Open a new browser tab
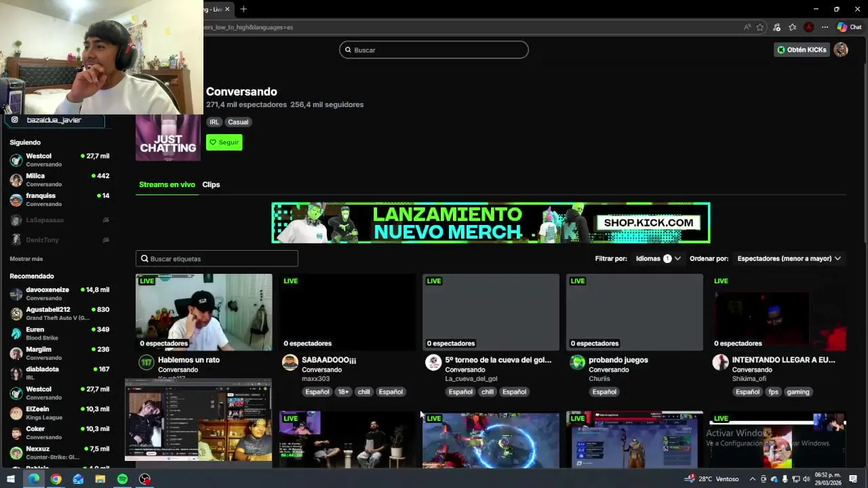The image size is (868, 488). pyautogui.click(x=243, y=9)
